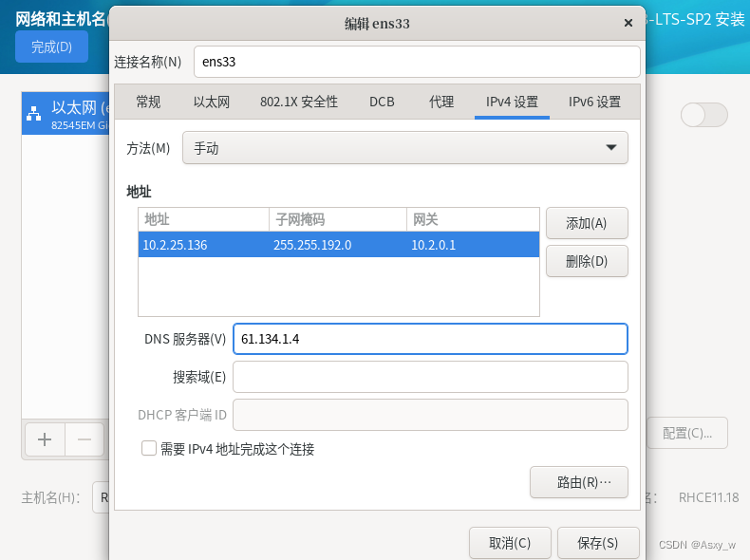This screenshot has height=560, width=750.
Task: Click the 网关 column header
Action: tap(473, 219)
